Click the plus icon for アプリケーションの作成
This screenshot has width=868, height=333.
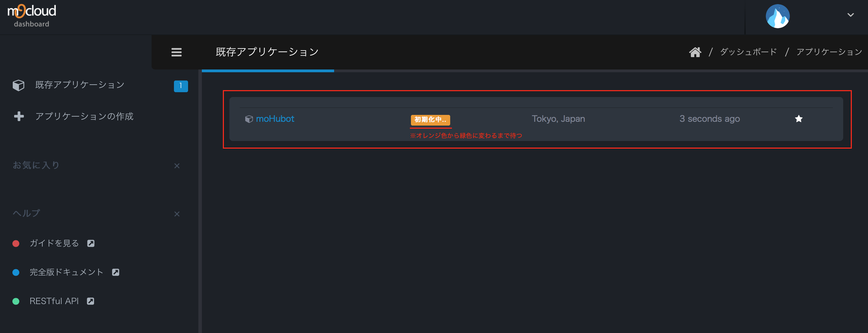(19, 116)
